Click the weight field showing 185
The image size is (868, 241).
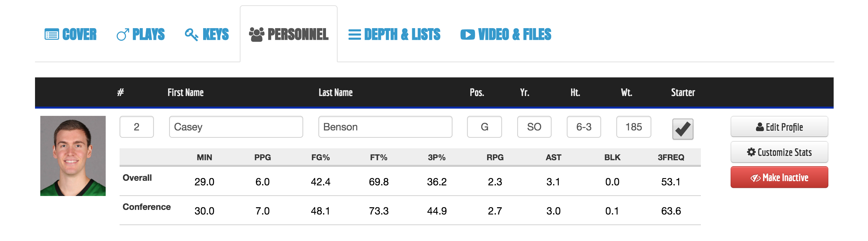[x=633, y=127]
